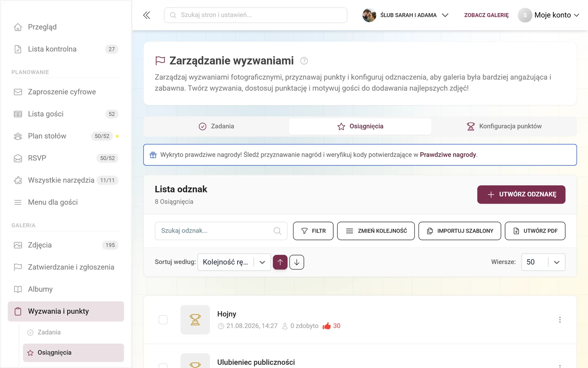Image resolution: width=588 pixels, height=368 pixels.
Task: Click the help question mark beside Zarządzanie wyzwaniami
Action: click(x=304, y=61)
